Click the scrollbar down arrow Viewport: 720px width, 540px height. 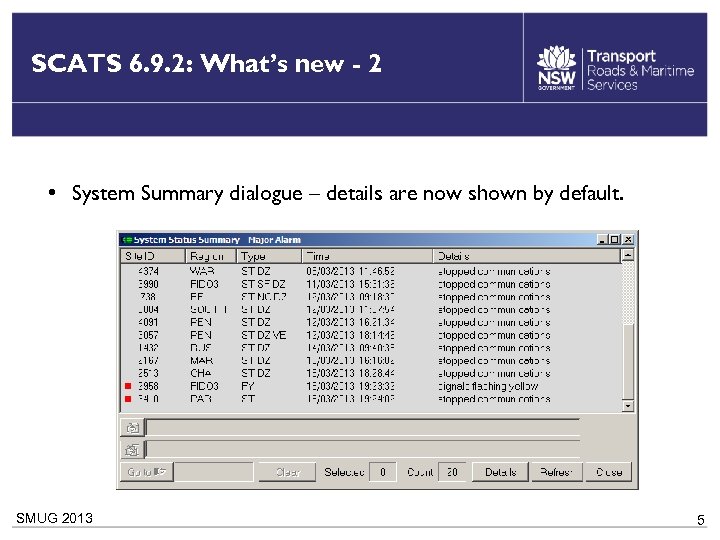(x=628, y=405)
